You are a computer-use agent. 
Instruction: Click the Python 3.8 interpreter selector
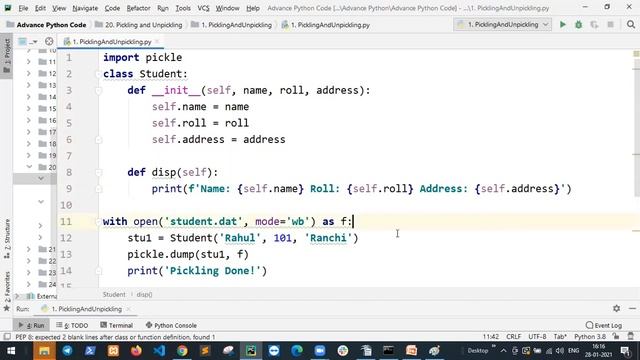click(590, 337)
